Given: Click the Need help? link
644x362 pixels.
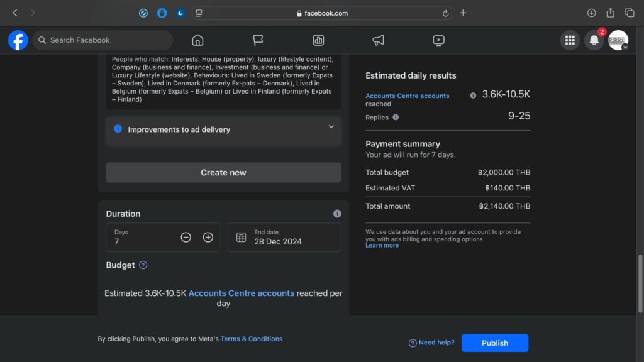Looking at the screenshot, I should click(431, 343).
